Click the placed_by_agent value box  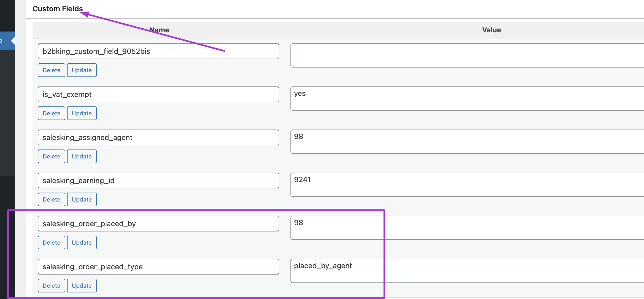(467, 271)
